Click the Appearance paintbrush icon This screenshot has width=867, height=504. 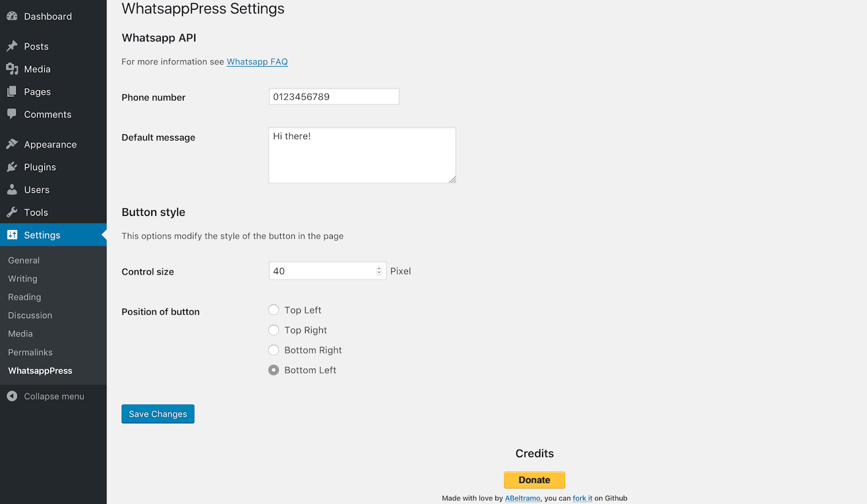pos(12,144)
